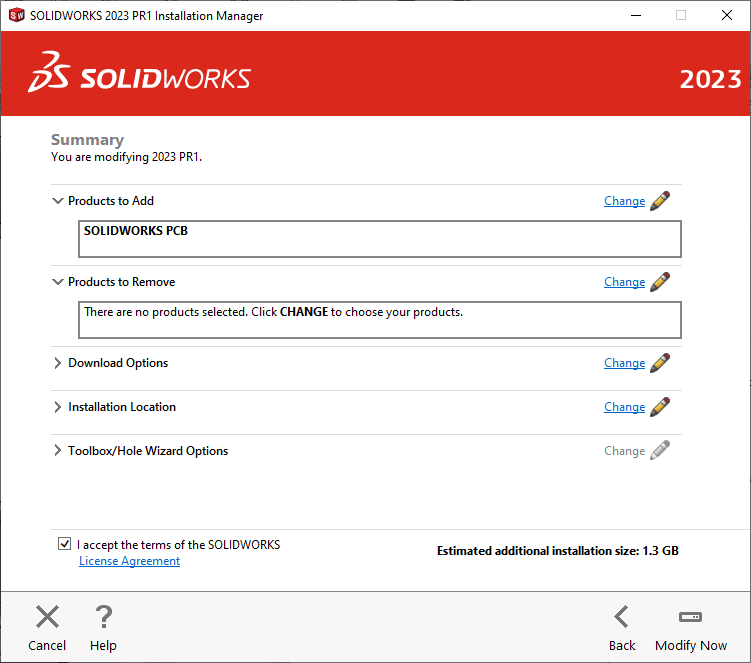
Task: Click pencil icon beside Installation Location
Action: (x=660, y=407)
